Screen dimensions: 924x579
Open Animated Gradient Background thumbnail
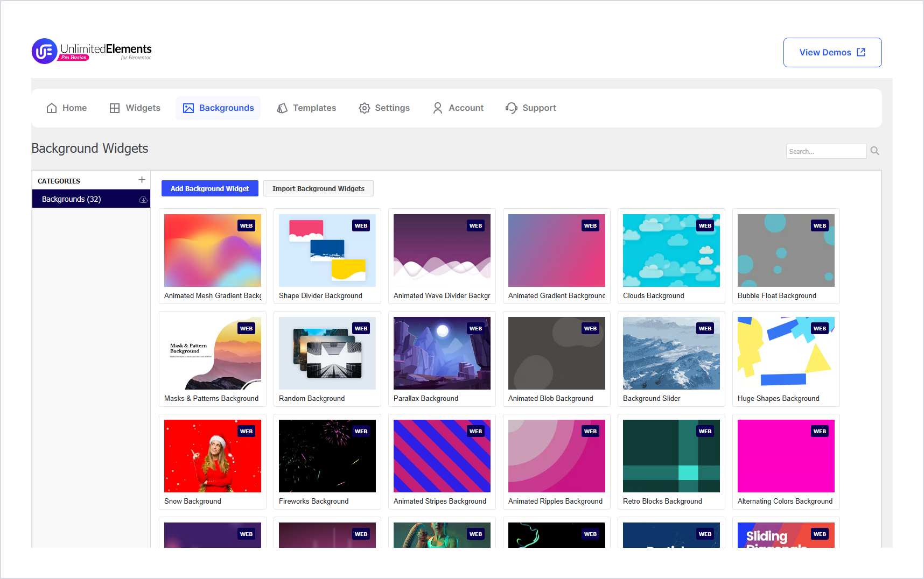[x=557, y=251]
